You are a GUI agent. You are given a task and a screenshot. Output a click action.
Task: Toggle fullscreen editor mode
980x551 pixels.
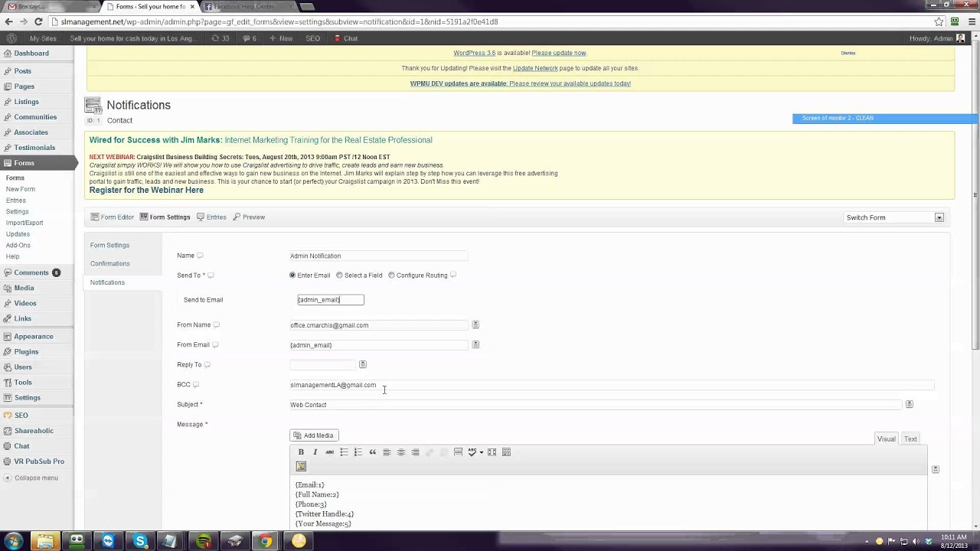[x=492, y=452]
